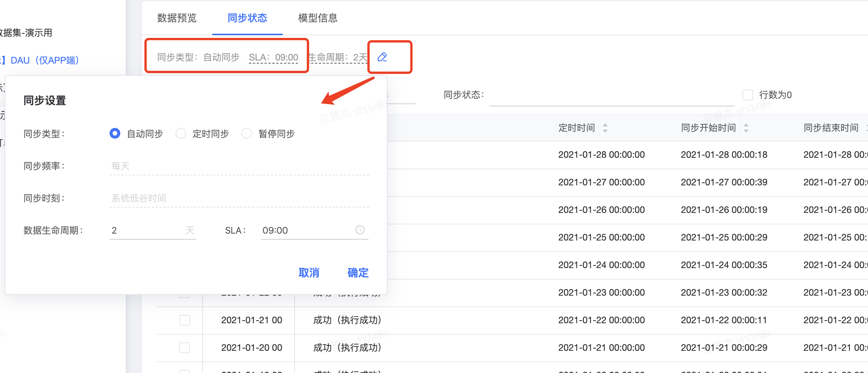The width and height of the screenshot is (868, 373).
Task: Click cell 2021-01-27 00:00:39 start time
Action: pos(724,182)
